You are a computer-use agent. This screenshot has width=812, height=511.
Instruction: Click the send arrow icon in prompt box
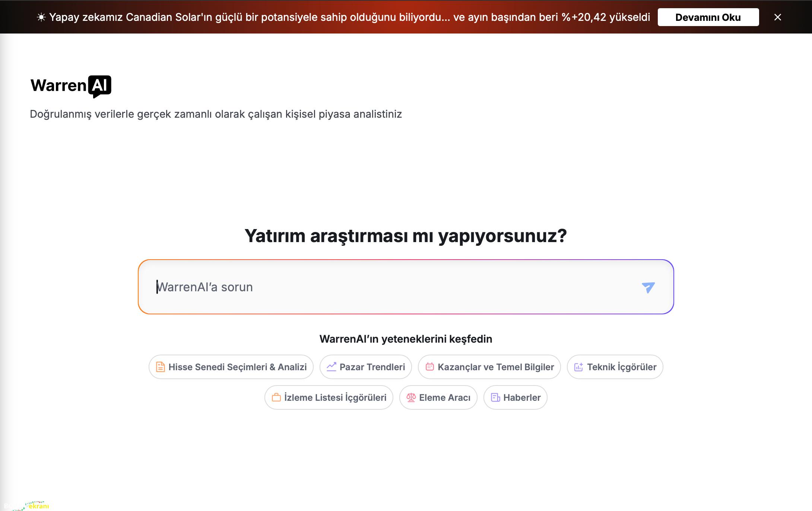tap(648, 287)
